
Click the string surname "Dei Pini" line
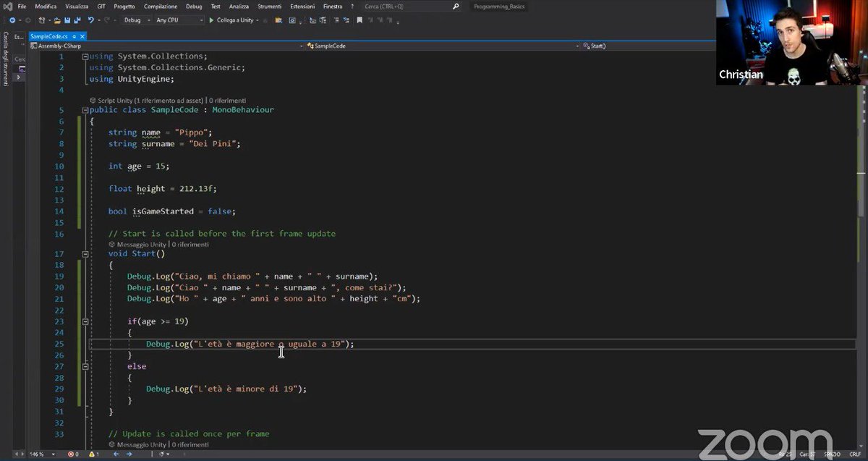coord(174,144)
